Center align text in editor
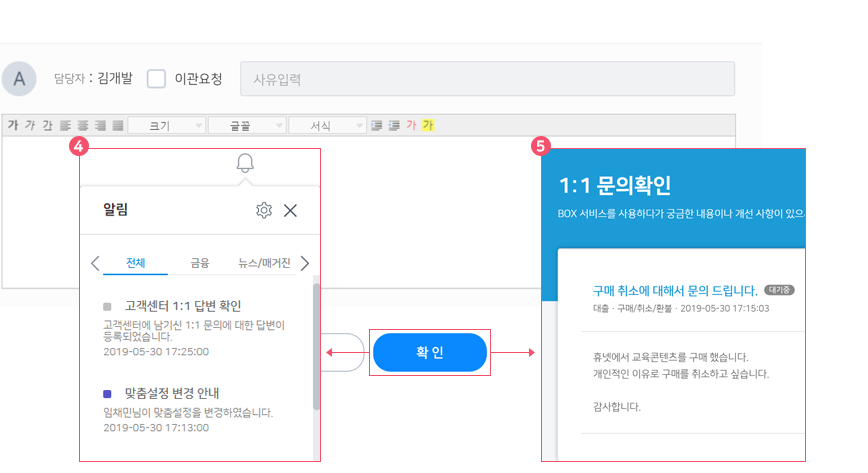Viewport: 868px width, 473px height. [83, 125]
